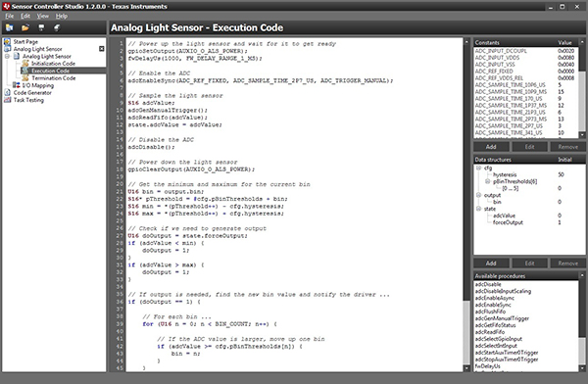Click Add button under Constants list

[491, 147]
